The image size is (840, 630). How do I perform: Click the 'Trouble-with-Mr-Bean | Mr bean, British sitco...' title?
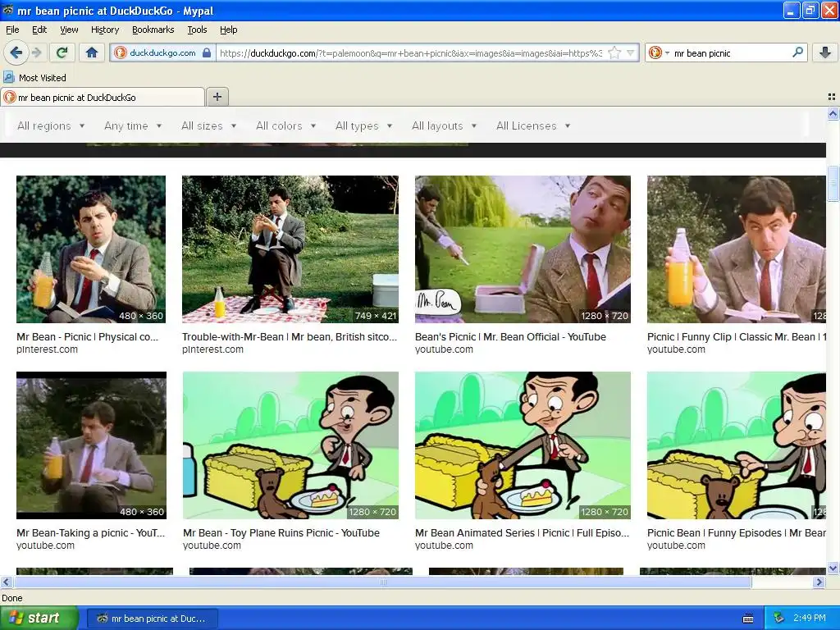point(290,337)
